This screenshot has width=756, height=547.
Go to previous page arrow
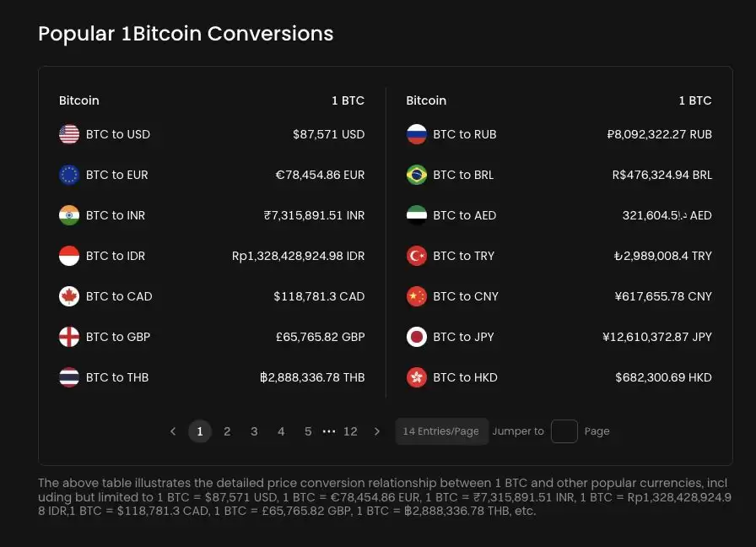coord(173,431)
